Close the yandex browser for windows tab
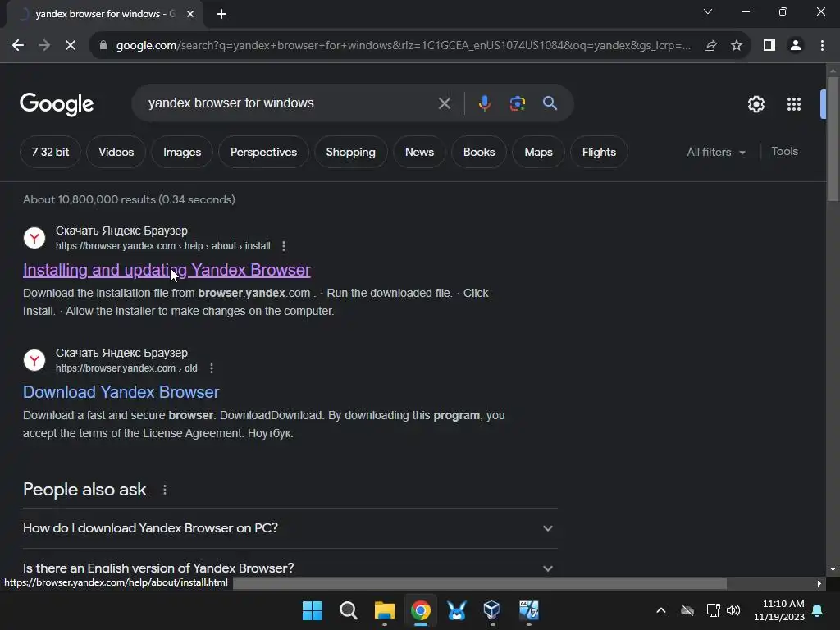The image size is (840, 630). pos(190,14)
